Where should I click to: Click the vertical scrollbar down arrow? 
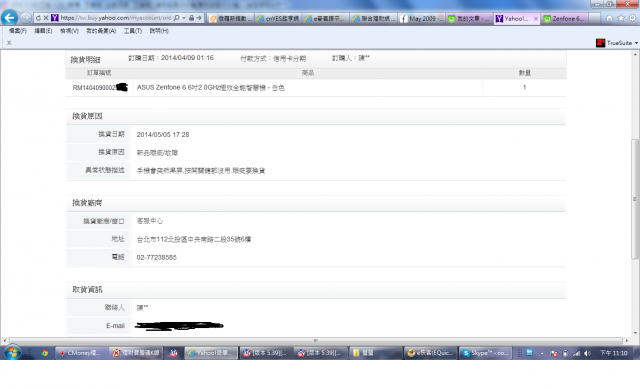[x=635, y=333]
